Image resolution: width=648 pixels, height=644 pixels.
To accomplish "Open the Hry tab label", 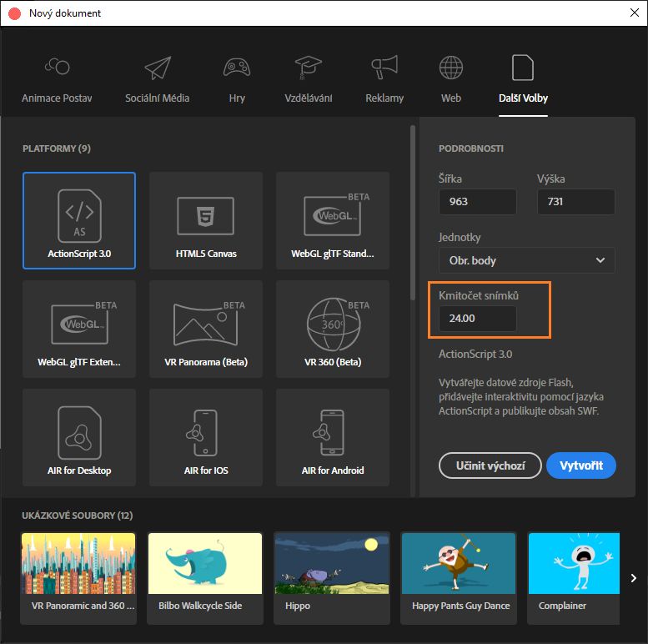I will [237, 98].
